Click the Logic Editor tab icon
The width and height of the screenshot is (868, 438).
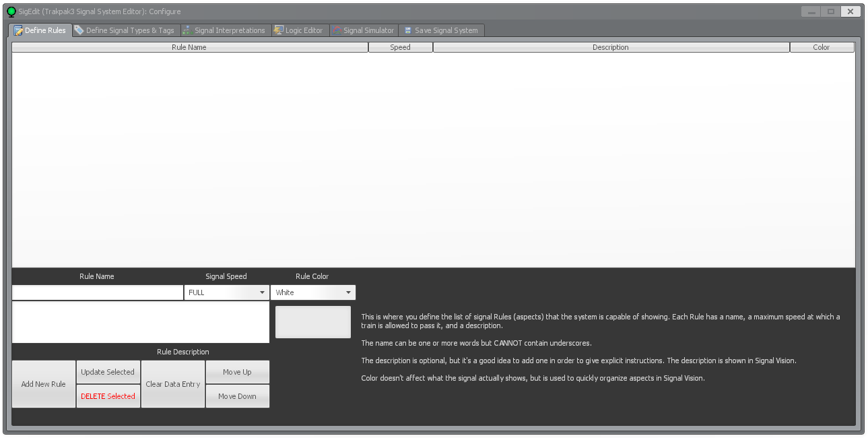click(278, 30)
